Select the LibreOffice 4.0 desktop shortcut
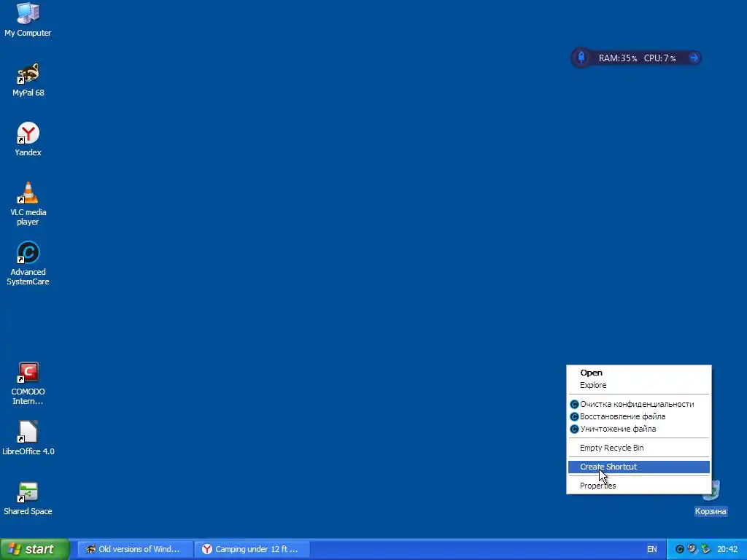The width and height of the screenshot is (747, 560). 28,438
